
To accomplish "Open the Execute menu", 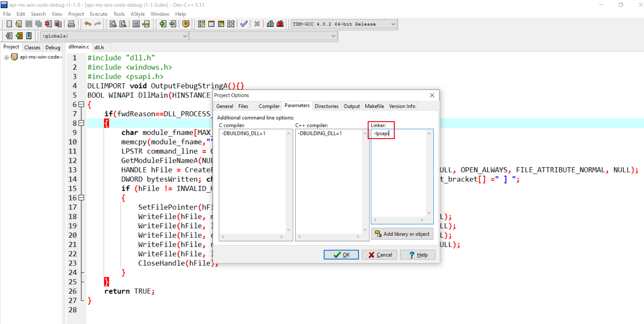I will 98,14.
